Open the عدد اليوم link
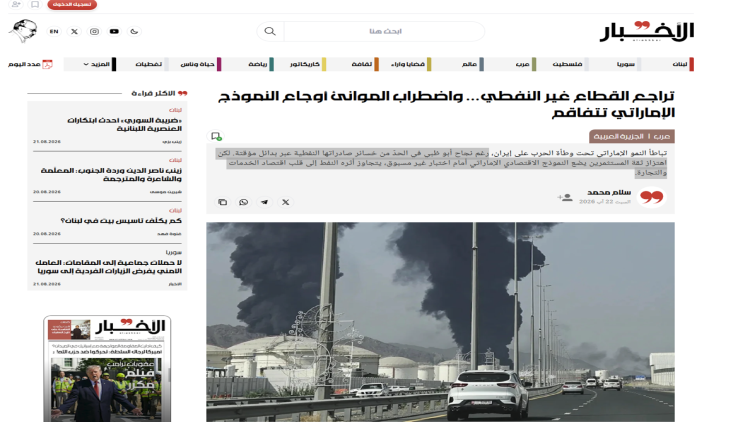 coord(24,64)
